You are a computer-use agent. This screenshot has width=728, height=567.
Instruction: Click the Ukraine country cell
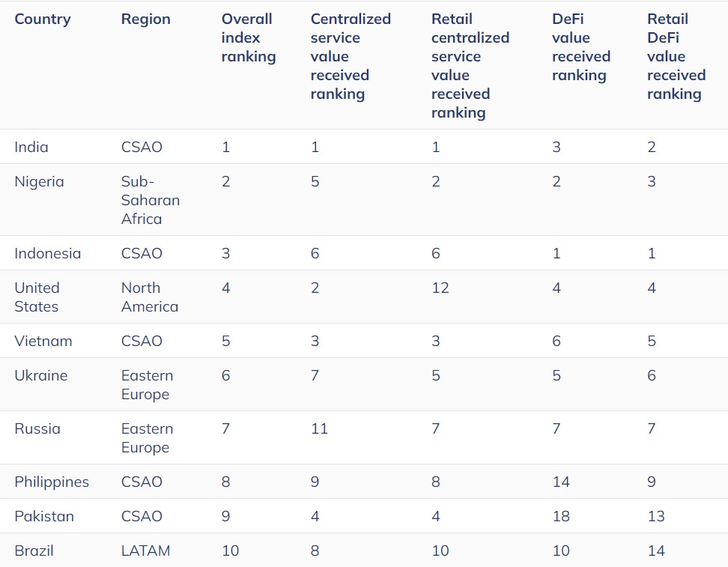point(41,375)
